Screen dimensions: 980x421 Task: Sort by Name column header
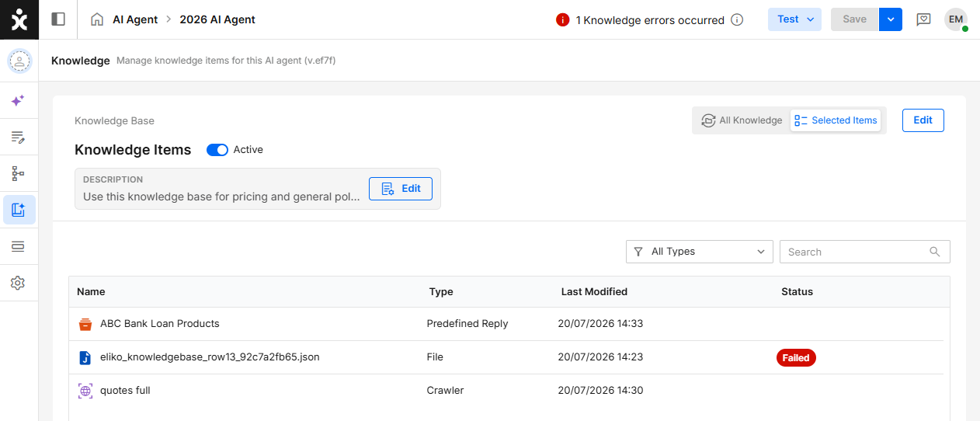[x=91, y=292]
